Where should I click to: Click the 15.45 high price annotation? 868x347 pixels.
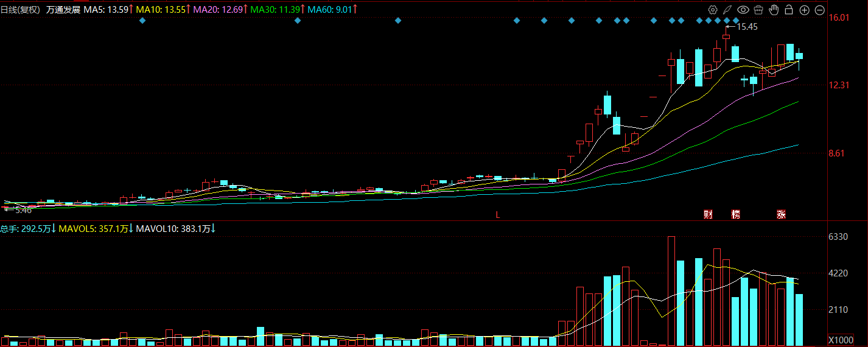coord(747,27)
